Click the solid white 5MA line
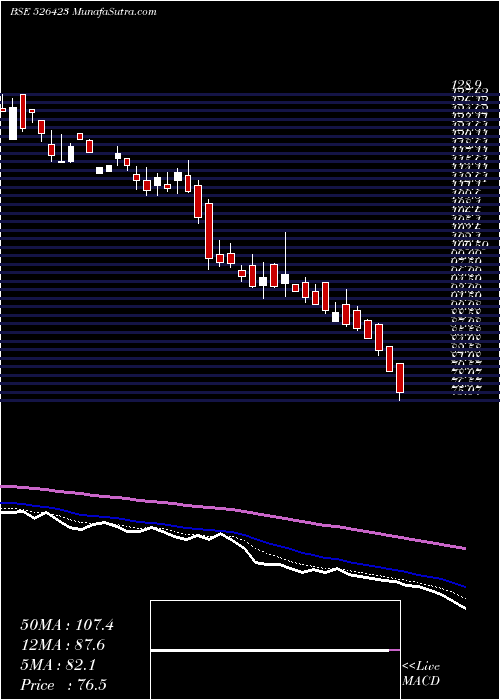 click(232, 542)
